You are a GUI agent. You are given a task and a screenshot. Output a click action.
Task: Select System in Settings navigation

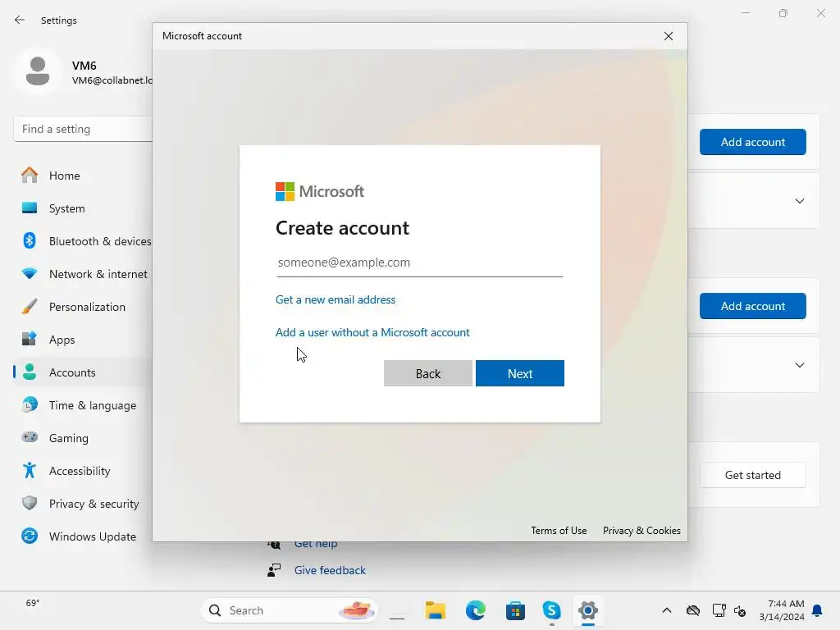(x=67, y=208)
